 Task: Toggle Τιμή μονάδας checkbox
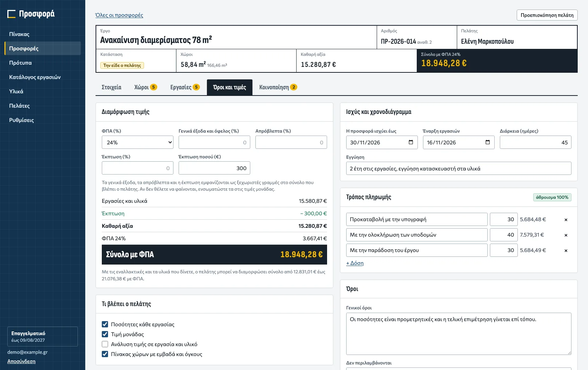(x=105, y=334)
